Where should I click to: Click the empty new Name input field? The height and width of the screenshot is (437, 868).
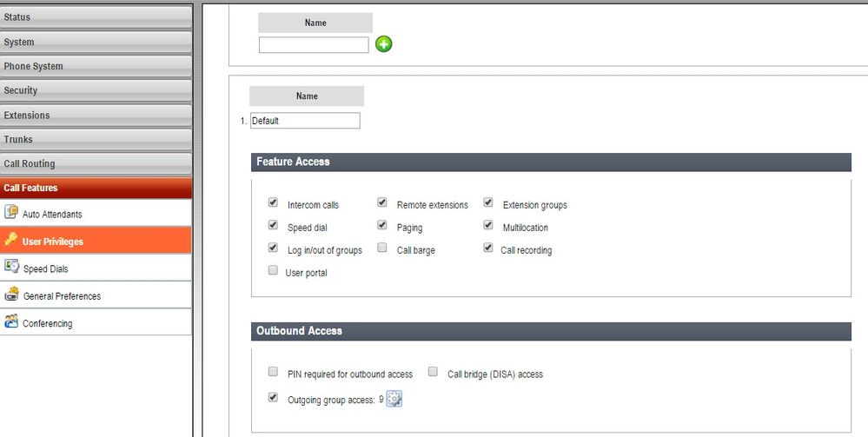pos(314,44)
